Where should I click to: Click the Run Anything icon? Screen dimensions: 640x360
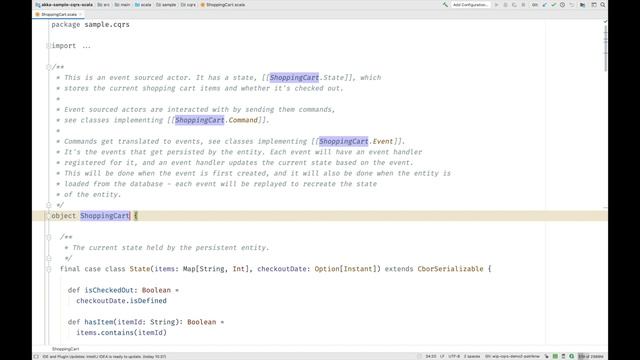click(x=582, y=5)
